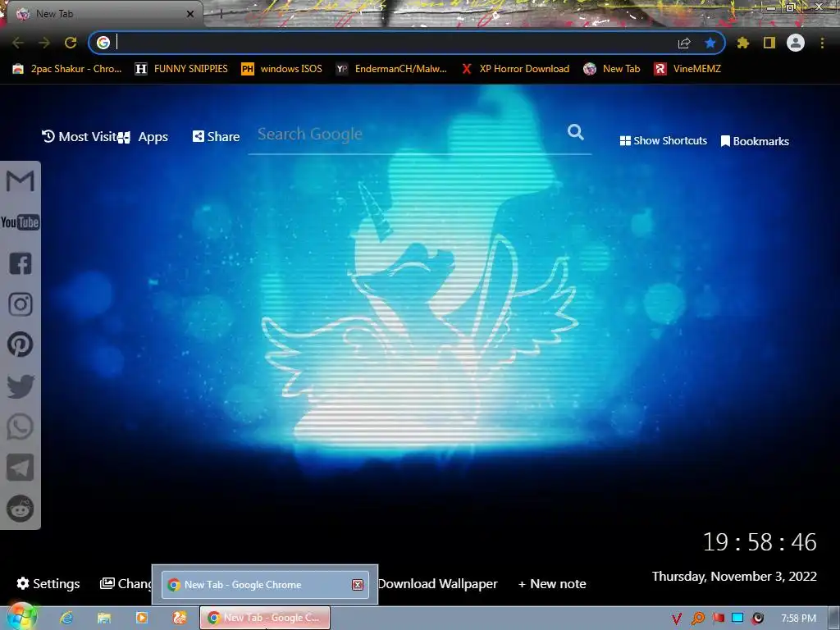Viewport: 840px width, 630px height.
Task: Open Reddit from the sidebar
Action: (x=21, y=509)
